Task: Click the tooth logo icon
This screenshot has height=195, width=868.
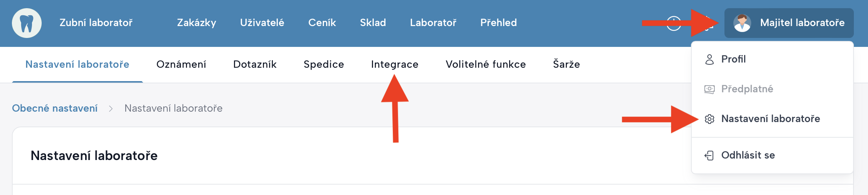Action: (27, 23)
